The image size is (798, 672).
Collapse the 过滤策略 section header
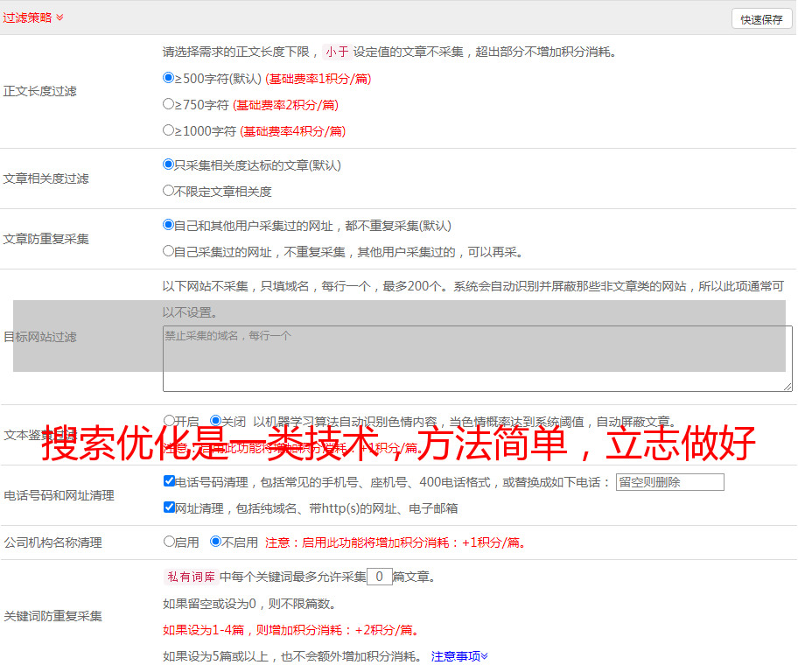(33, 17)
